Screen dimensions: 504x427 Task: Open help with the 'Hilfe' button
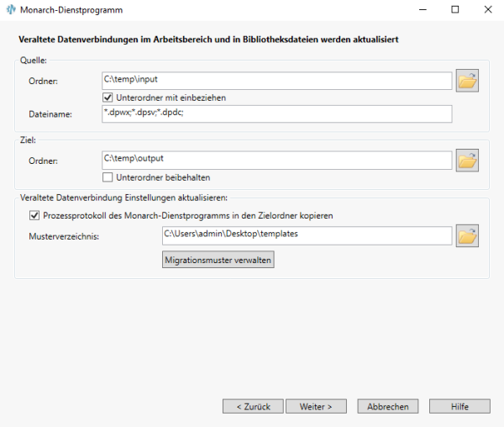(x=459, y=406)
